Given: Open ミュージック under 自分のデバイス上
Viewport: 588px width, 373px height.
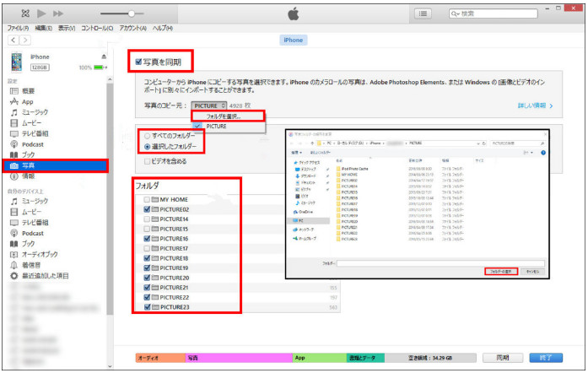Looking at the screenshot, I should [x=35, y=201].
